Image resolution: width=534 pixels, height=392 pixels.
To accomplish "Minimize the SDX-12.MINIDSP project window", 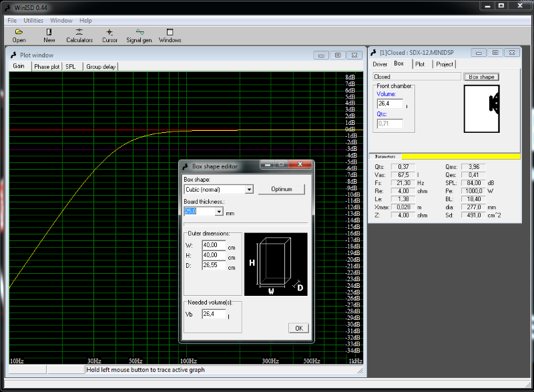I will tap(479, 53).
